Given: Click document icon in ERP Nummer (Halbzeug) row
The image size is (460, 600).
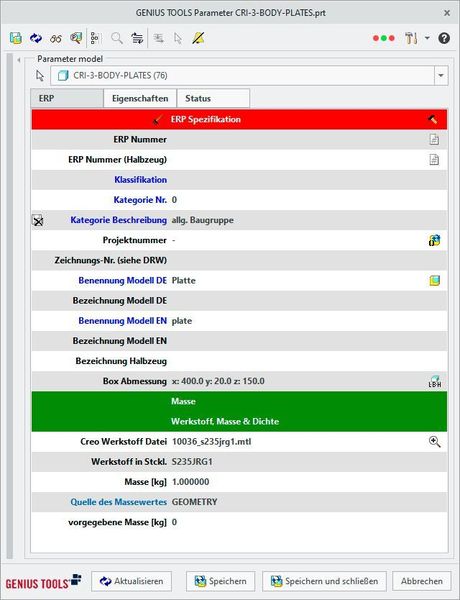Looking at the screenshot, I should coord(434,159).
